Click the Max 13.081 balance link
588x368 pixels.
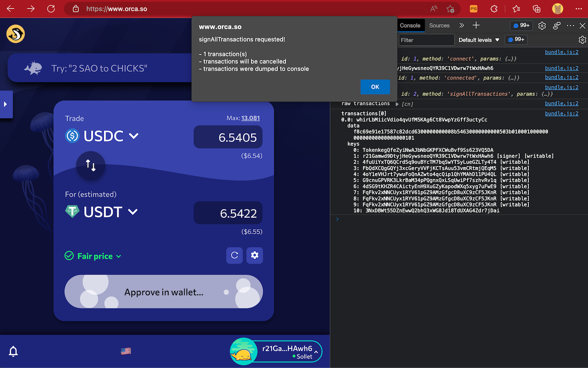click(250, 118)
